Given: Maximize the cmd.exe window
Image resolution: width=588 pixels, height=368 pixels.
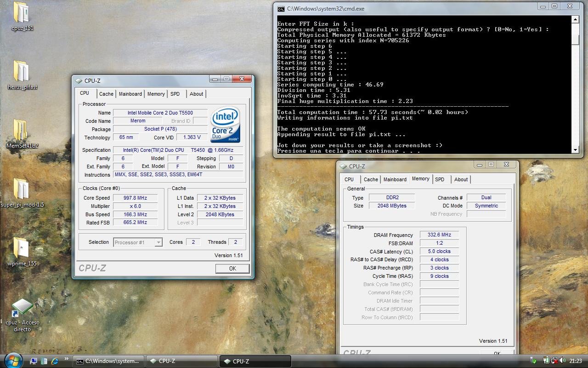Looking at the screenshot, I should (554, 6).
